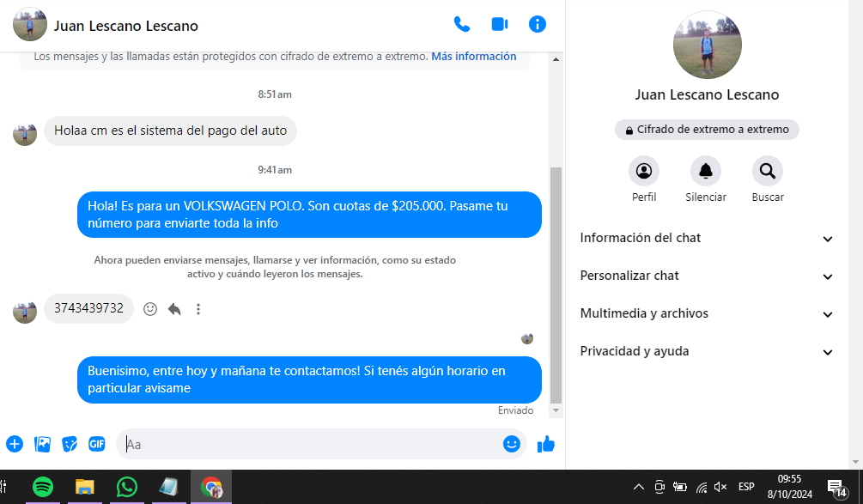Image resolution: width=863 pixels, height=504 pixels.
Task: Click the muted volume tray icon
Action: (x=720, y=487)
